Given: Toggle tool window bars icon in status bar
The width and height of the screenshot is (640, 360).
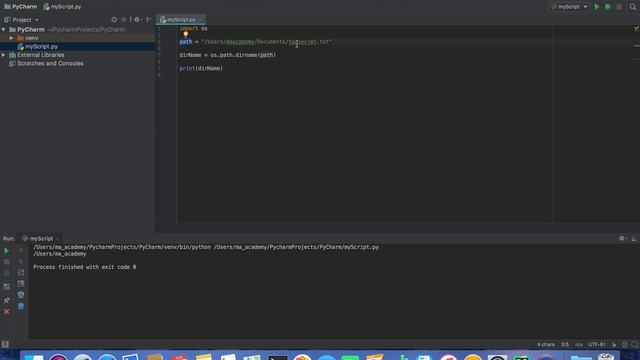Looking at the screenshot, I should [x=5, y=344].
